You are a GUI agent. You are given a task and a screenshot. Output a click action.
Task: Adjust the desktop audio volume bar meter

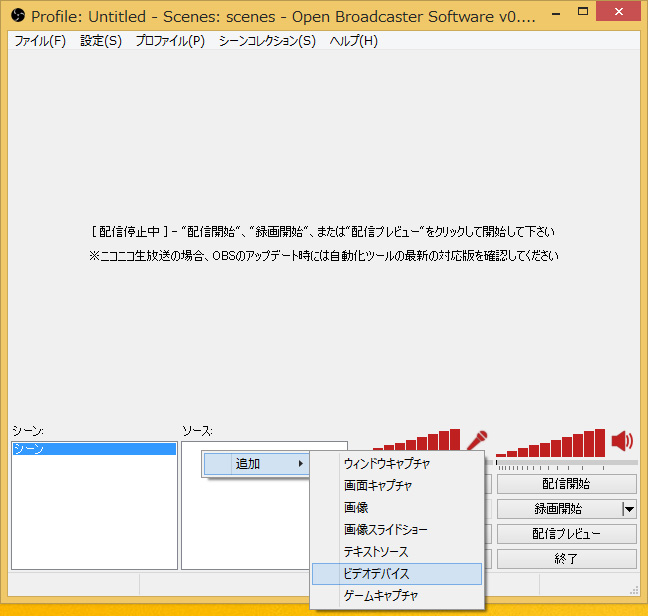pos(550,443)
